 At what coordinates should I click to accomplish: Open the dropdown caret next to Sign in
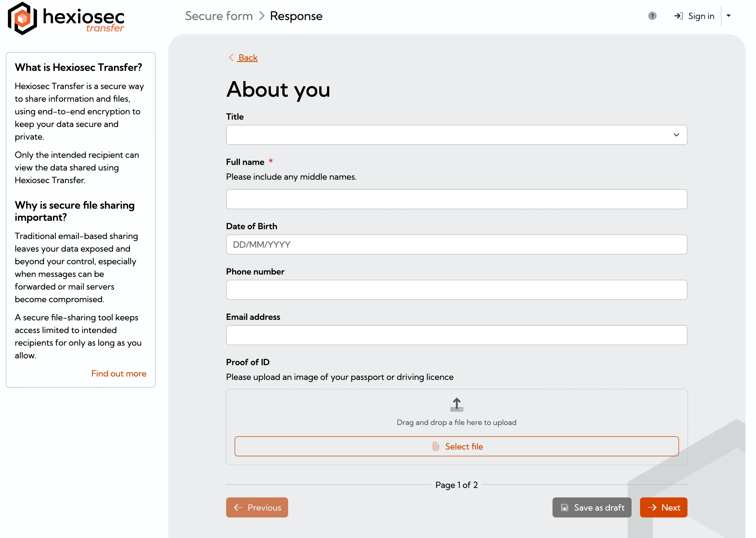pyautogui.click(x=729, y=16)
